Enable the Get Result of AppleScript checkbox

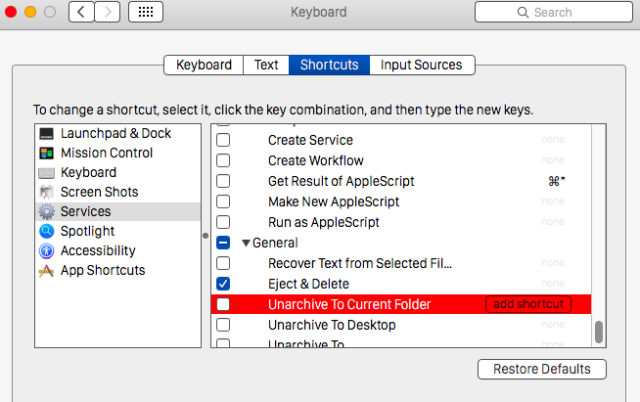(223, 181)
